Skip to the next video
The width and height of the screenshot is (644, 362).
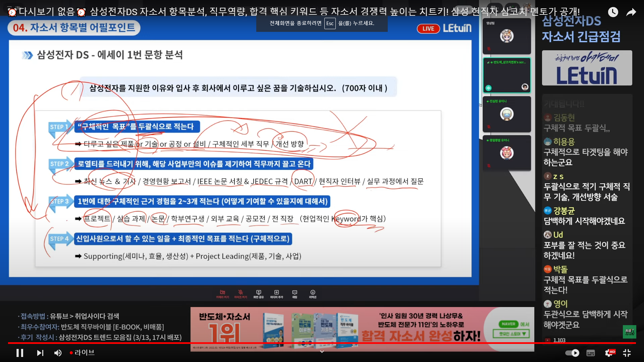tap(40, 353)
